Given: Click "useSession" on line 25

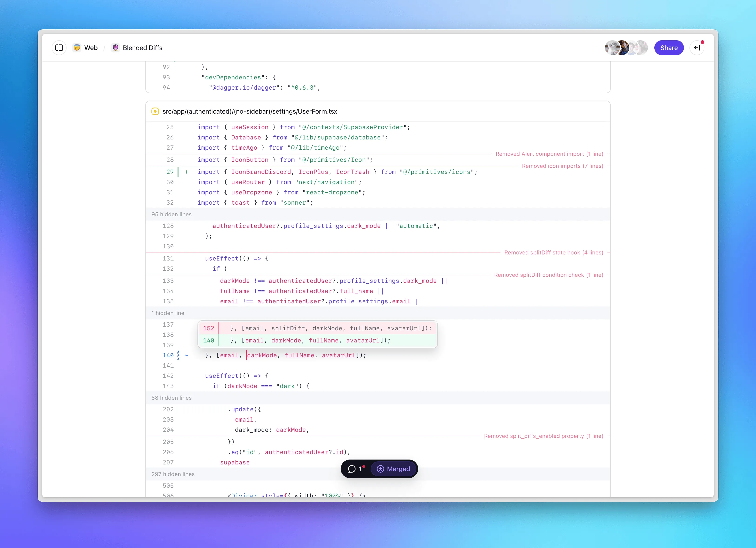Looking at the screenshot, I should coord(250,127).
